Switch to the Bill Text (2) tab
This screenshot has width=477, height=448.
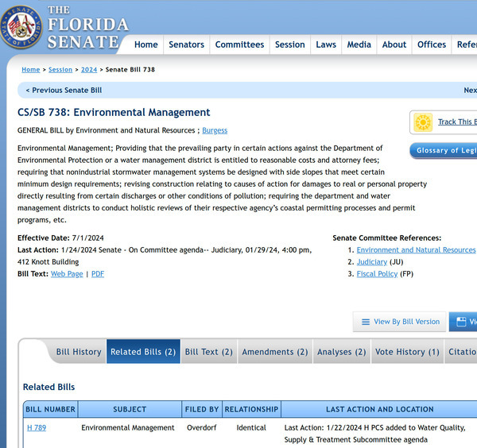coord(208,352)
